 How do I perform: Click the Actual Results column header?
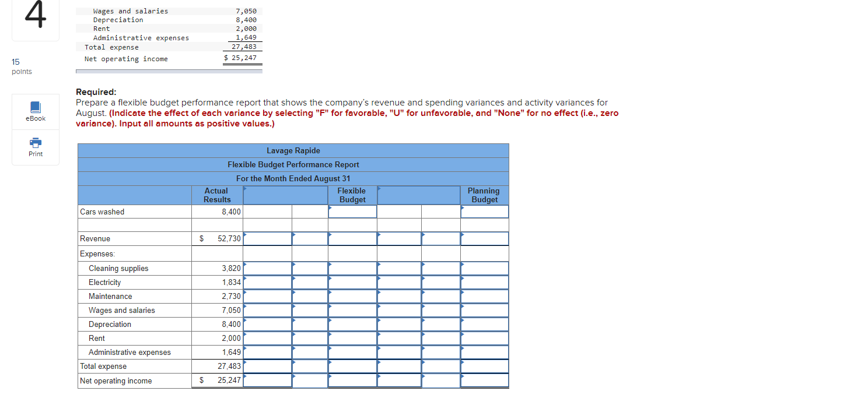tap(216, 195)
